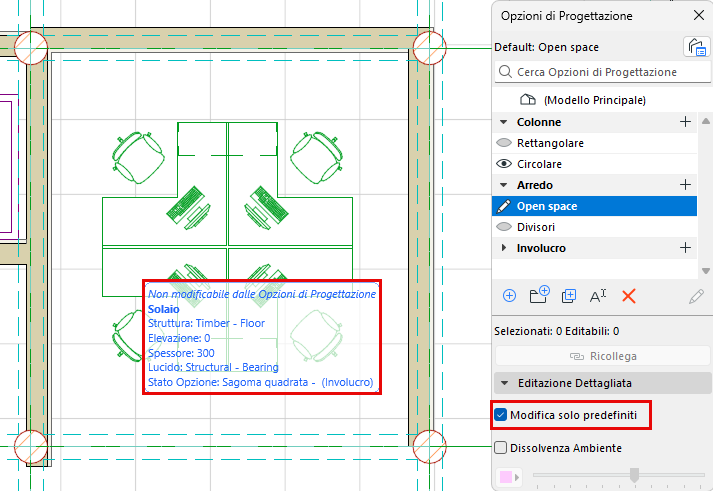Click the upper-right office chair
The height and width of the screenshot is (491, 713).
tap(316, 157)
